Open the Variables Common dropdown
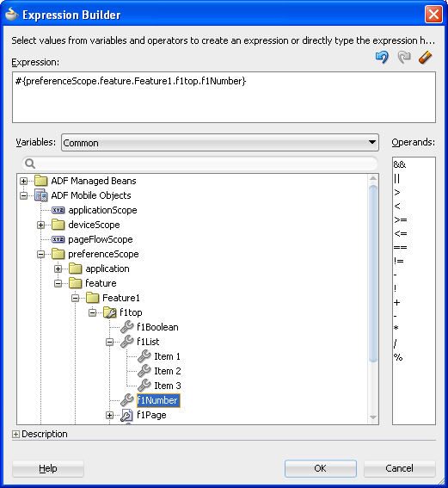The width and height of the screenshot is (448, 488). point(220,143)
